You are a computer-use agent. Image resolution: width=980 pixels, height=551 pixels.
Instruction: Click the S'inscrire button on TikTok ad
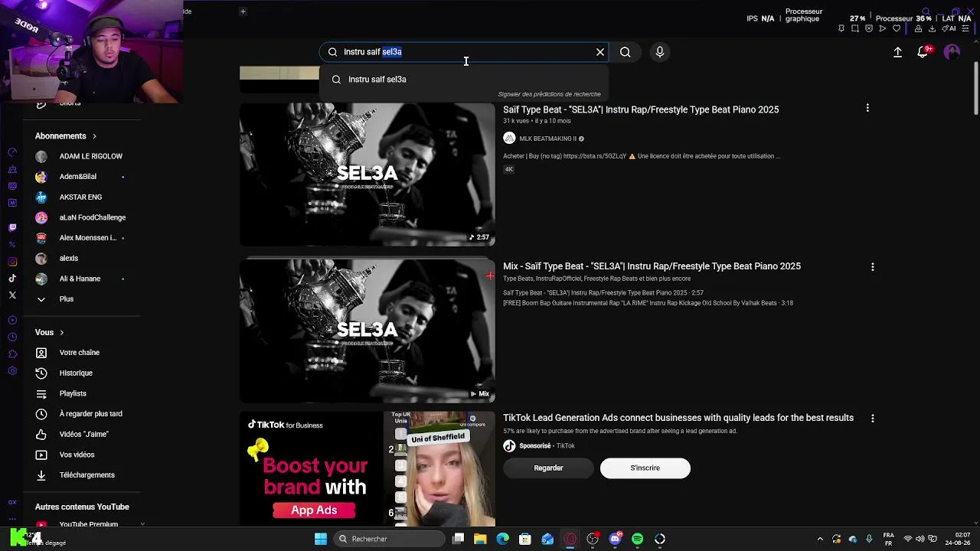(645, 468)
